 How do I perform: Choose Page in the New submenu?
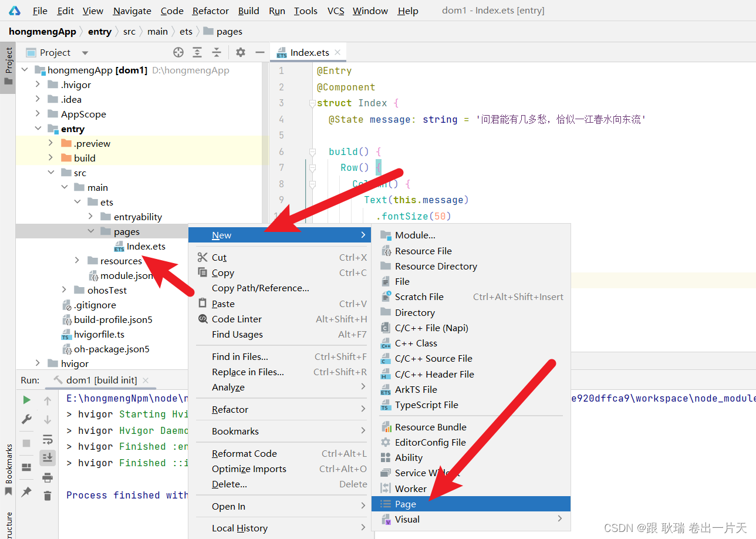471,504
